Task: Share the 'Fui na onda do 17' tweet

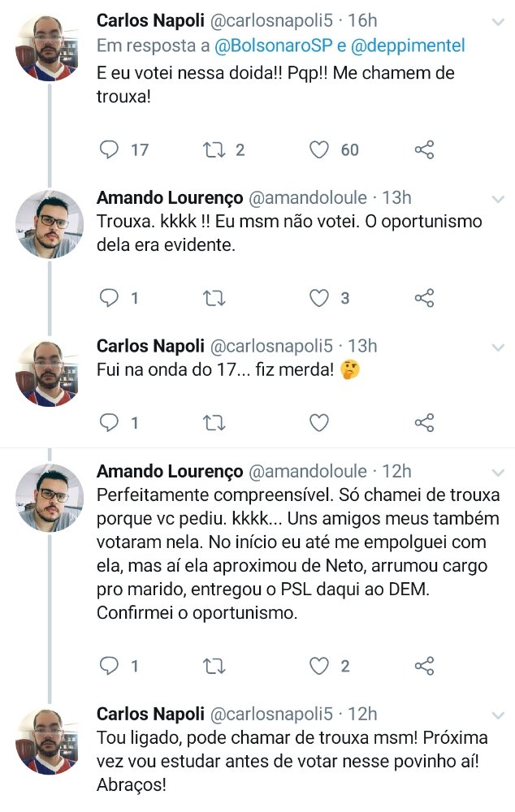Action: [x=424, y=423]
